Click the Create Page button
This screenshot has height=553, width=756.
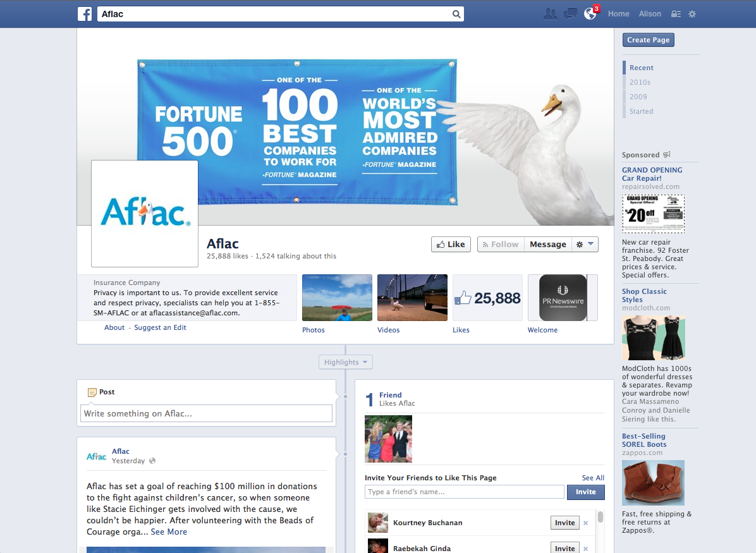648,39
